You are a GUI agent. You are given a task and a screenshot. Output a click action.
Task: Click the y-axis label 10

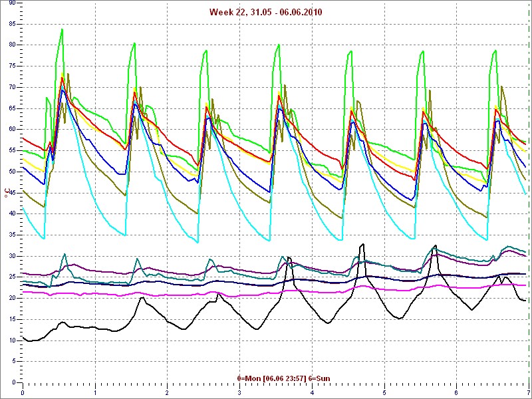(x=12, y=340)
